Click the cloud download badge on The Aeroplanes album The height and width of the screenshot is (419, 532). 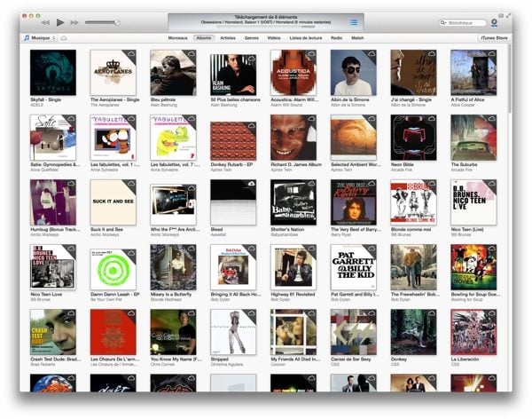pyautogui.click(x=131, y=54)
